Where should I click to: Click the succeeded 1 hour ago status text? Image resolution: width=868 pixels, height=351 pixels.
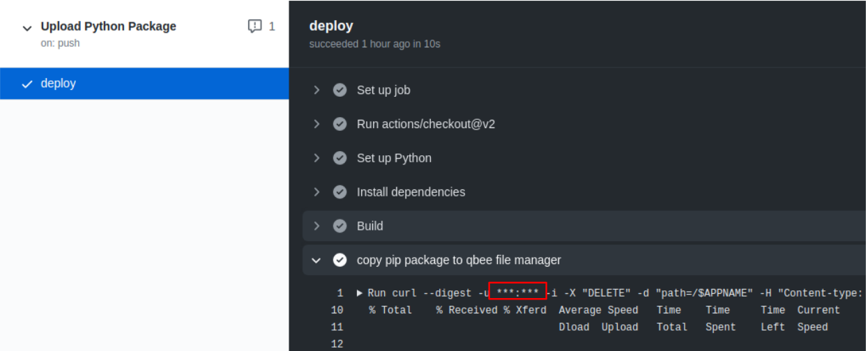(x=374, y=44)
